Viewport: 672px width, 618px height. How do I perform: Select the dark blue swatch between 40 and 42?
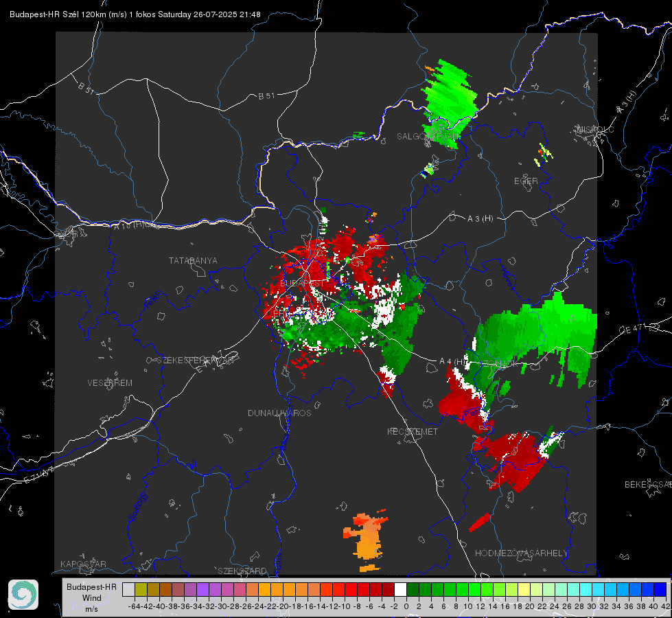point(660,589)
